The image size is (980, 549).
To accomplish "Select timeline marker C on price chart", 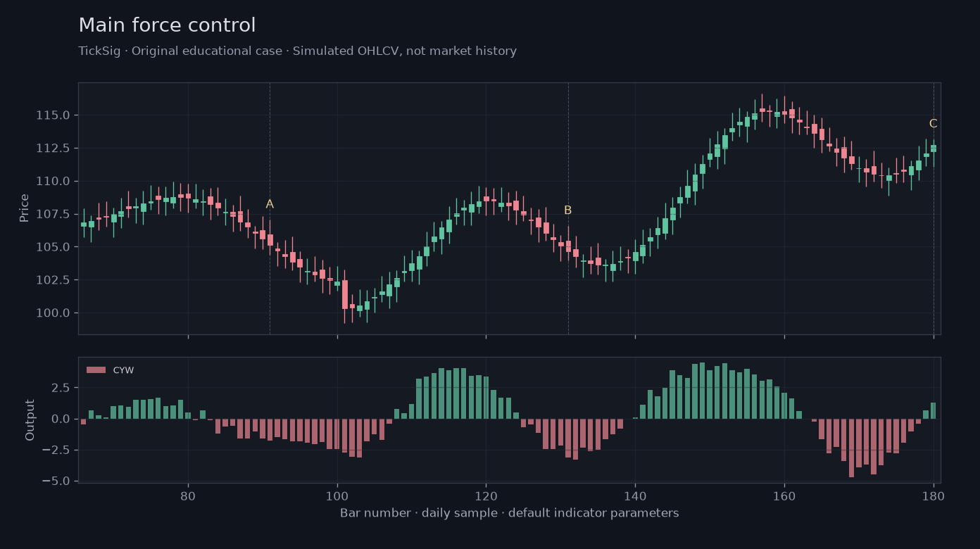I will click(x=933, y=124).
